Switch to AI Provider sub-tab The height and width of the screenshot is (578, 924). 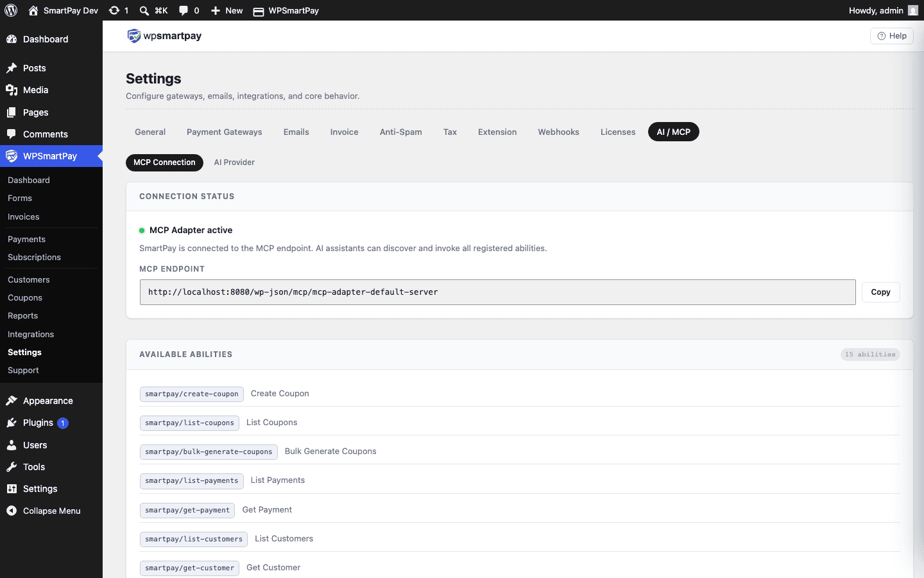coord(234,162)
